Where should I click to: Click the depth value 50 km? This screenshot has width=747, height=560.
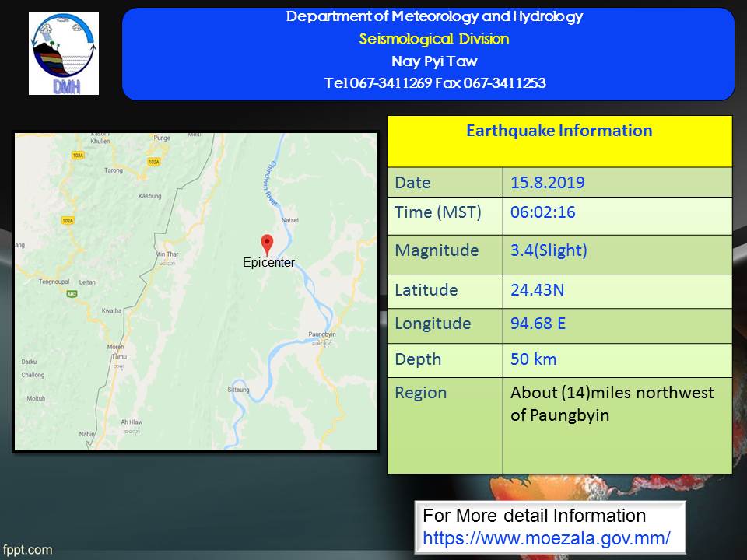pos(534,359)
